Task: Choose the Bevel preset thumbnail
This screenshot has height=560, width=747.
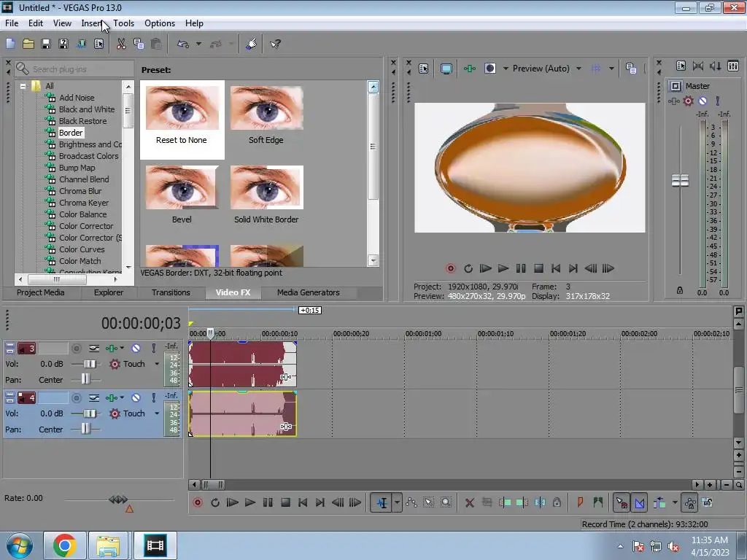Action: coord(182,187)
